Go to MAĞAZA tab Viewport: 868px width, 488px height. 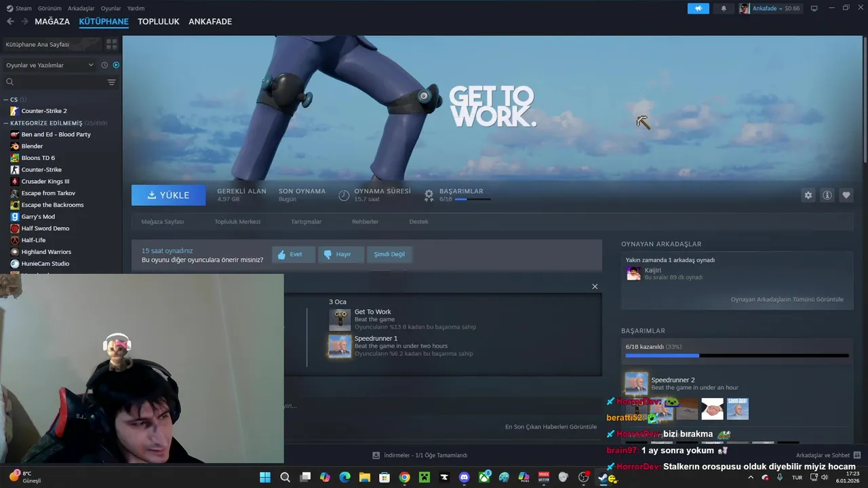click(x=52, y=22)
